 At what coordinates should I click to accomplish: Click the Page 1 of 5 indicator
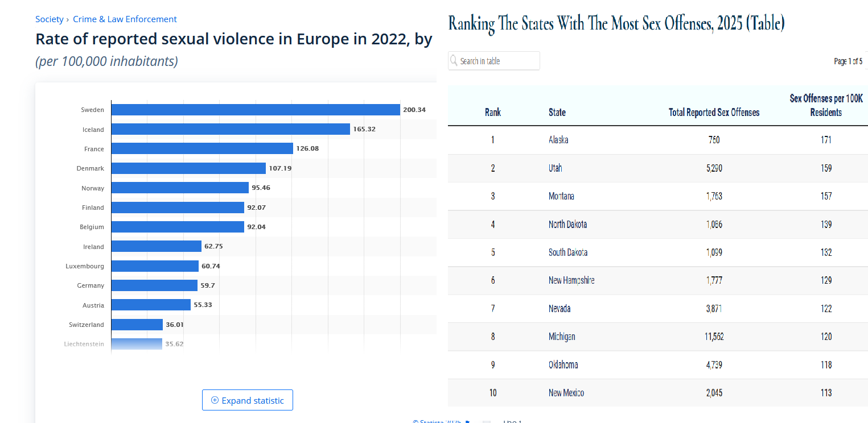point(848,61)
